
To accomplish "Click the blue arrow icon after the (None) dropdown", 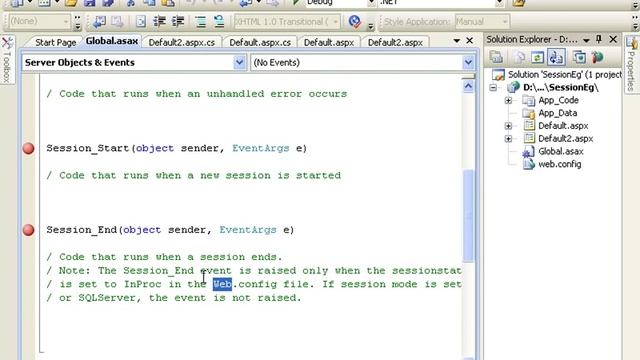I will 99,21.
